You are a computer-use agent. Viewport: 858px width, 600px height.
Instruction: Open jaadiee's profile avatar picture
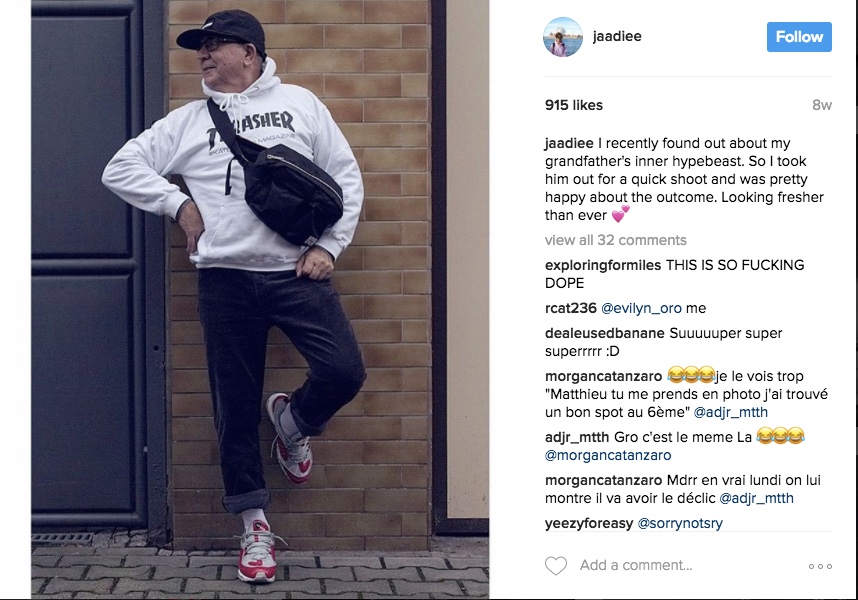pos(563,37)
